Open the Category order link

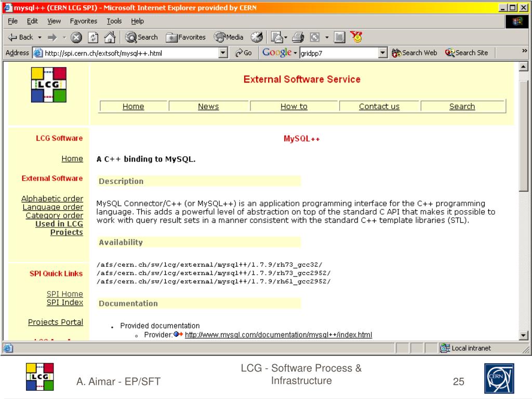[54, 216]
